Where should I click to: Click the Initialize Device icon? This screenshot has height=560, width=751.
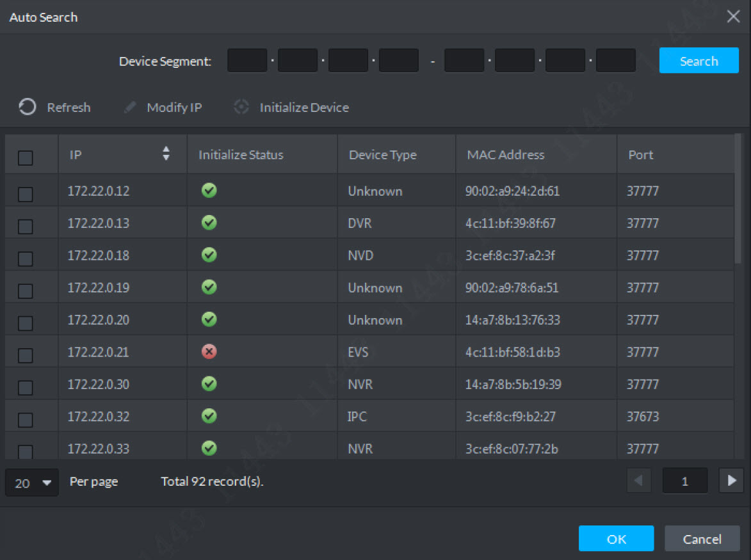click(x=241, y=107)
